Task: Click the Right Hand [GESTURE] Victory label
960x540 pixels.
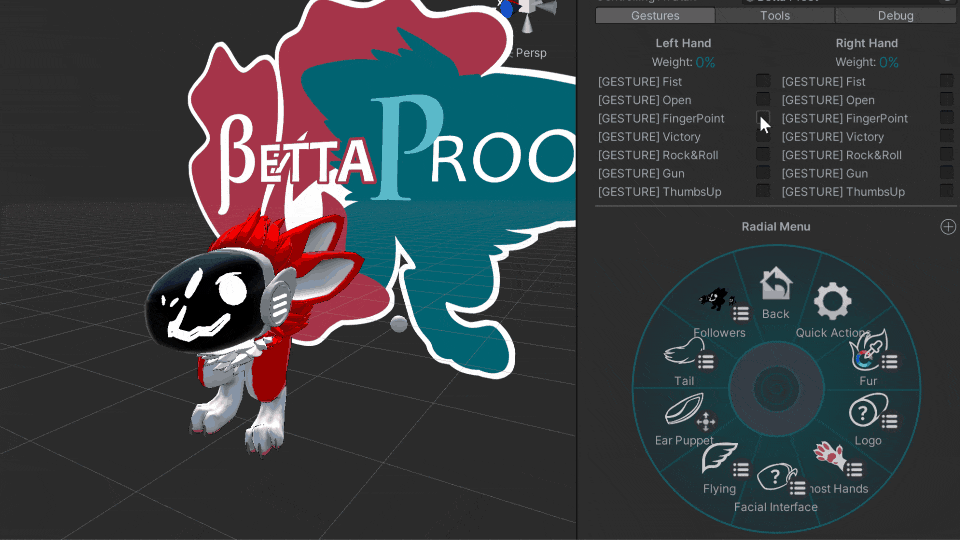Action: click(x=833, y=137)
